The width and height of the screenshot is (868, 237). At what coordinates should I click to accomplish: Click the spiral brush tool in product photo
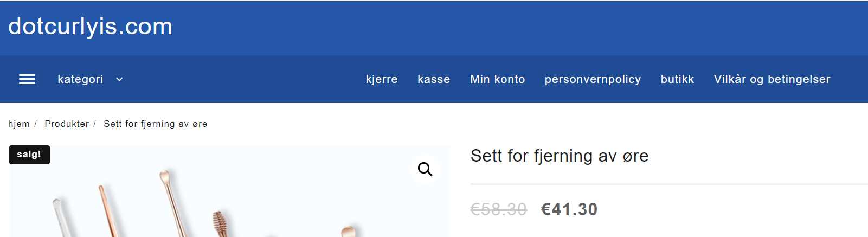point(219,221)
